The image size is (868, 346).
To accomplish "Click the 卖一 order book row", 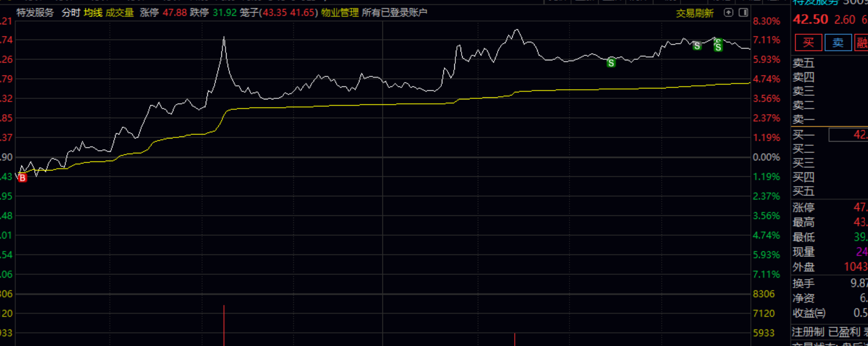I will [829, 119].
